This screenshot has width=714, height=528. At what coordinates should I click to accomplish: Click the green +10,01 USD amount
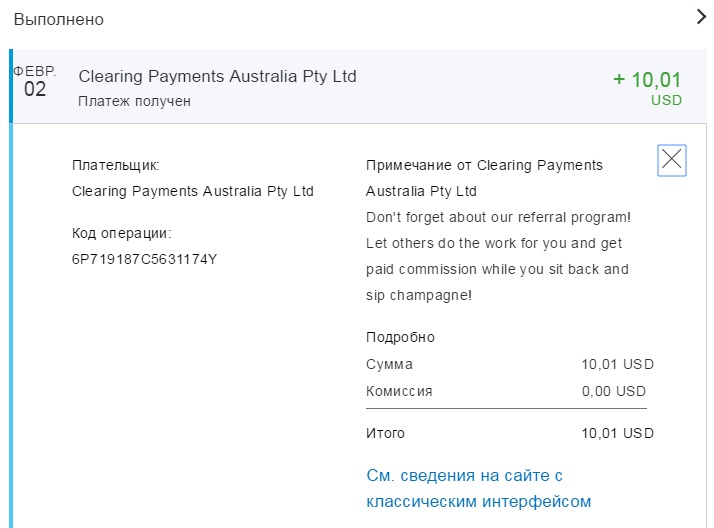click(647, 80)
